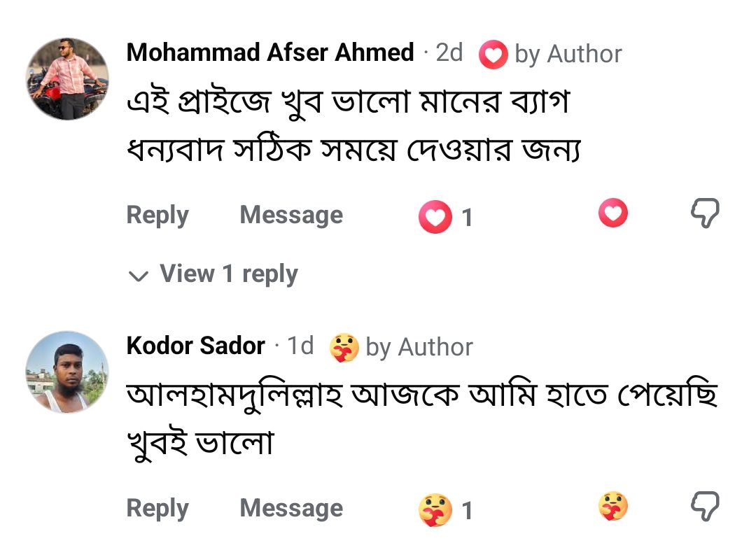Open Kodor Sador's profile picture
756x557 pixels.
pyautogui.click(x=67, y=372)
